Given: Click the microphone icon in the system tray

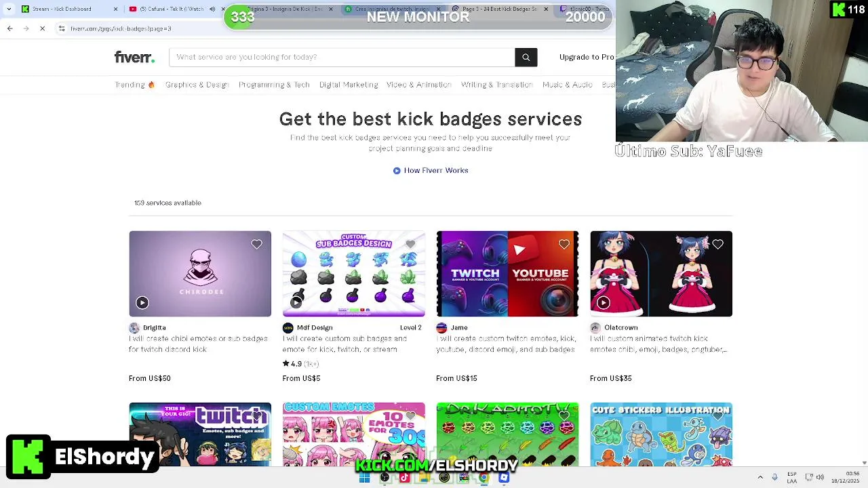Looking at the screenshot, I should pyautogui.click(x=774, y=477).
